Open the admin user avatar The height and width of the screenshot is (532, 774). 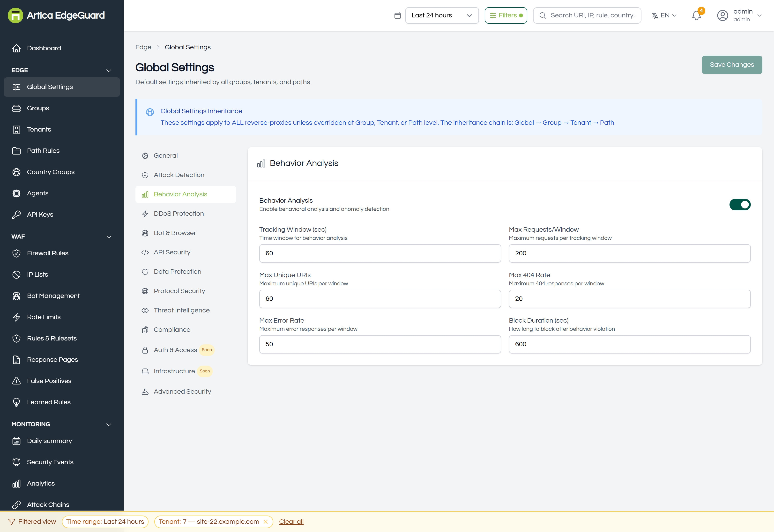722,15
